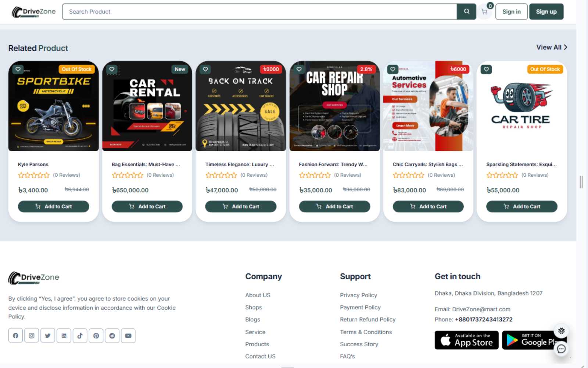
Task: Click the search magnifier button
Action: click(466, 11)
